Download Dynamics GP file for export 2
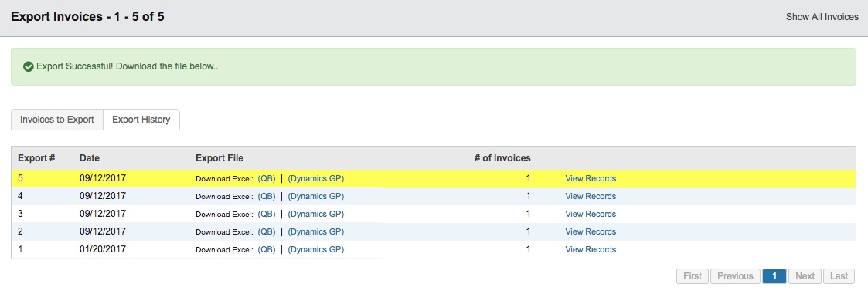This screenshot has width=868, height=294. pos(316,231)
